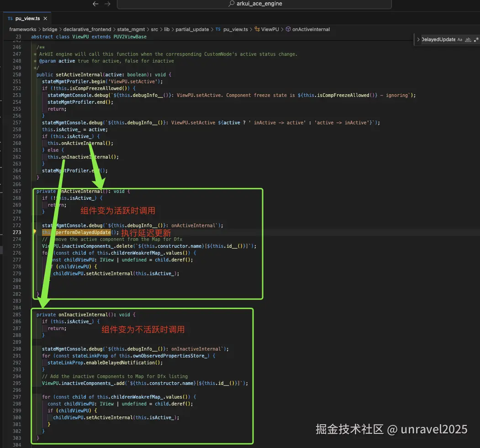Click 'this.isActive_ = active;' statement
This screenshot has height=448, width=480.
click(x=75, y=130)
